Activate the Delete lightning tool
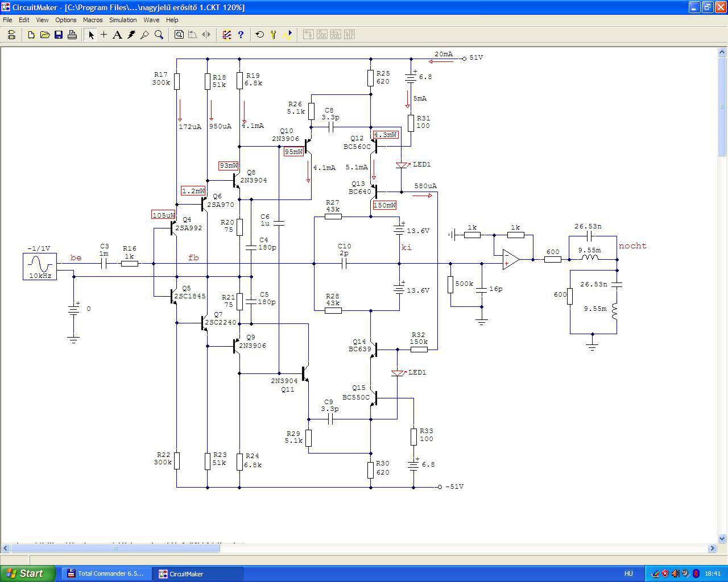The width and height of the screenshot is (728, 582). [131, 35]
